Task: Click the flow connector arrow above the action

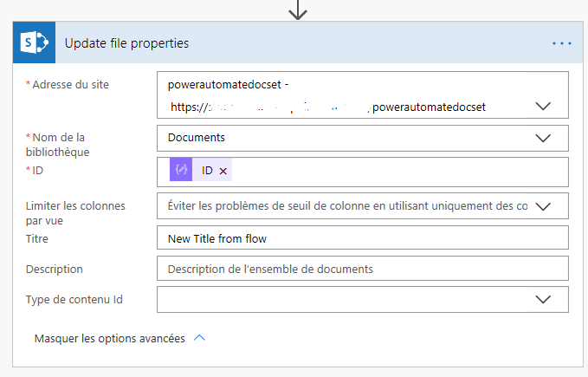Action: tap(298, 10)
